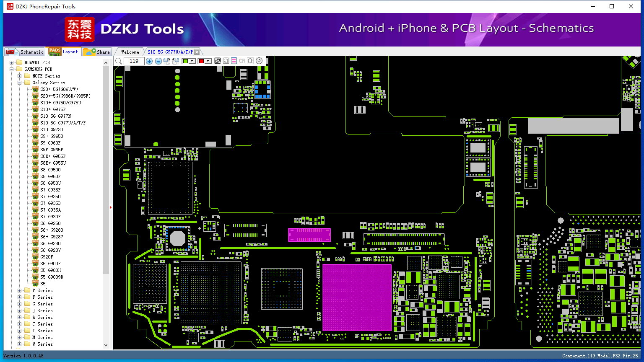Click the HUAWEI PCB folder icon
Image resolution: width=644 pixels, height=362 pixels.
(x=19, y=62)
